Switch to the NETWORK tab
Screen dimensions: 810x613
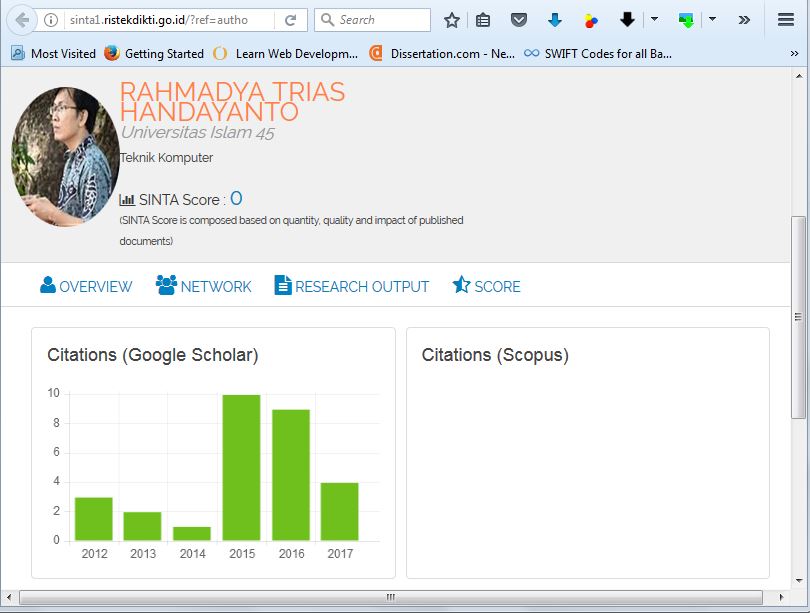[204, 286]
